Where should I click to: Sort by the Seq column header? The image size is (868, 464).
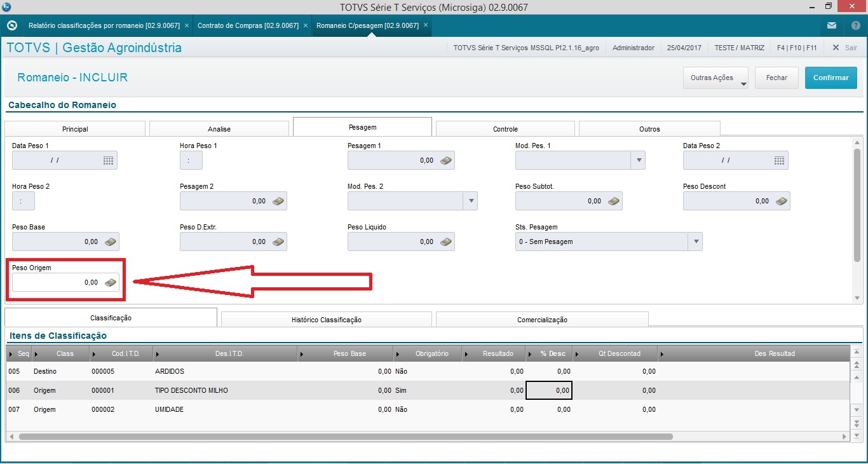[x=20, y=353]
